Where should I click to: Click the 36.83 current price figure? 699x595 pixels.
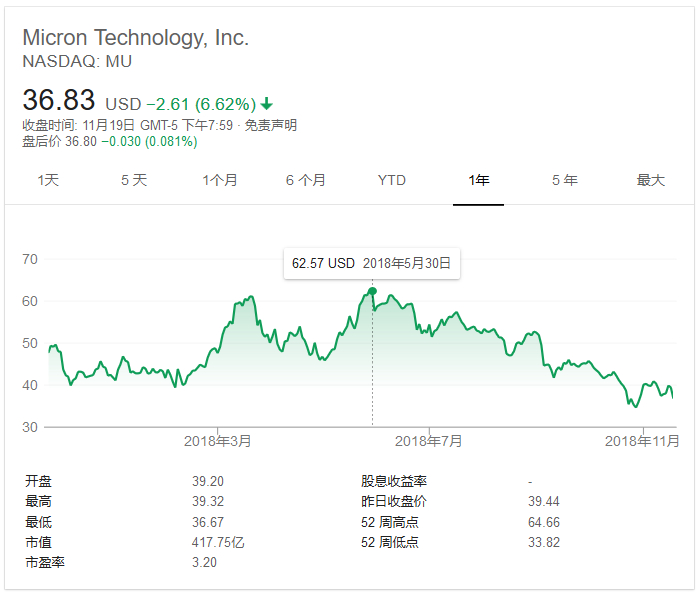59,101
